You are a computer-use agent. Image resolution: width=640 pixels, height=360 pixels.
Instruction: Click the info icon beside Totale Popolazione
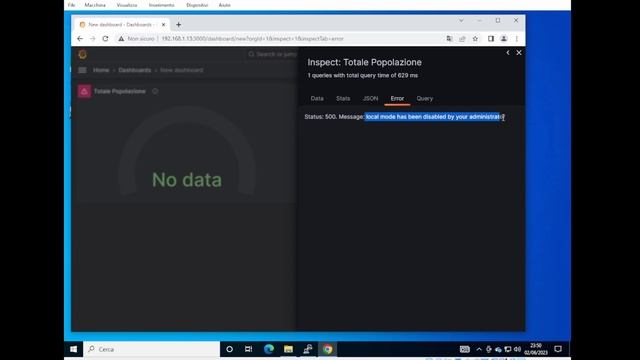(x=155, y=91)
